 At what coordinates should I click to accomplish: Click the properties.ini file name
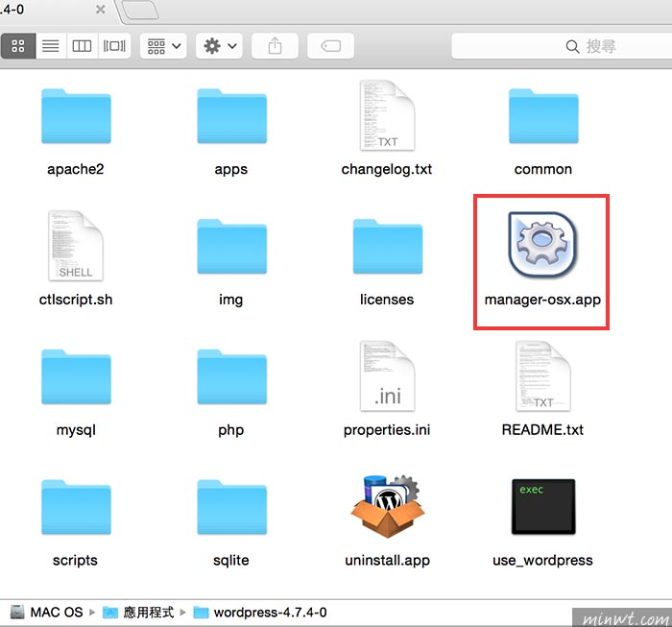(x=387, y=430)
